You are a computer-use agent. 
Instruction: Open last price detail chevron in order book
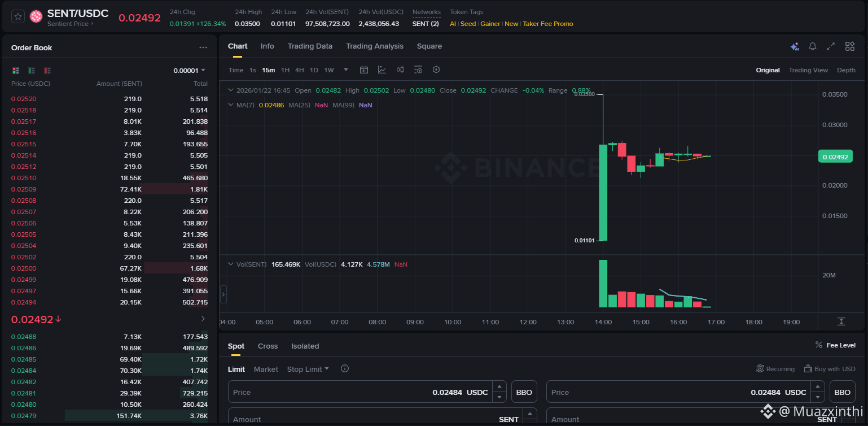coord(203,319)
